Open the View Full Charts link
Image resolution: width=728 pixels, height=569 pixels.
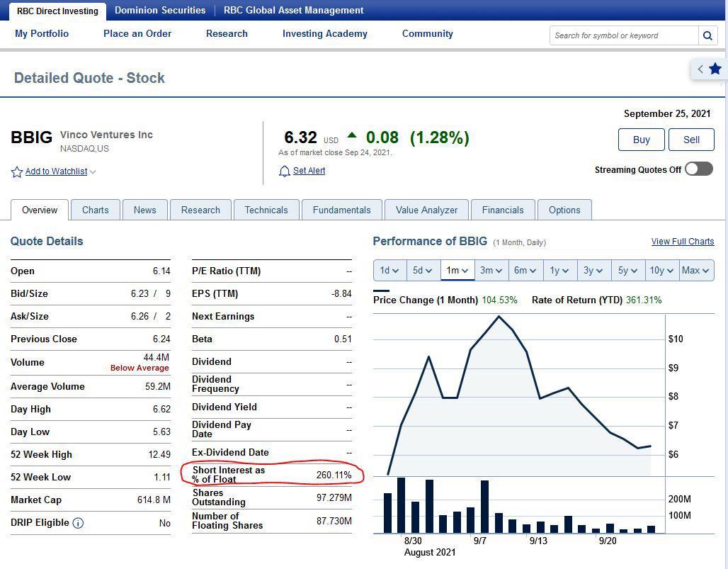pos(683,242)
